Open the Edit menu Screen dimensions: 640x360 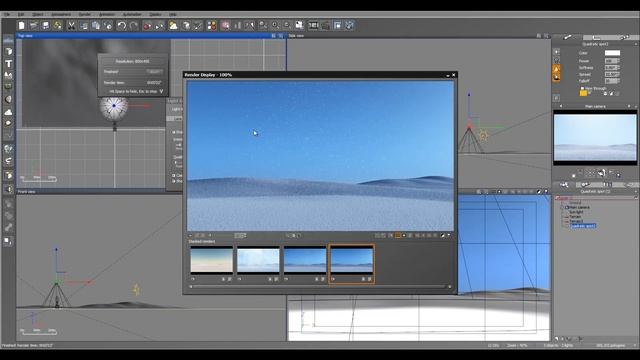21,14
